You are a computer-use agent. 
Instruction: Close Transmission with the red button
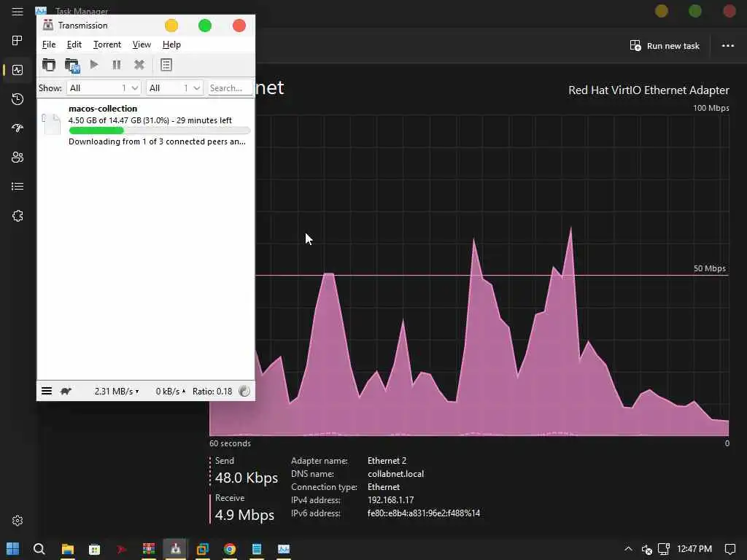coord(239,26)
